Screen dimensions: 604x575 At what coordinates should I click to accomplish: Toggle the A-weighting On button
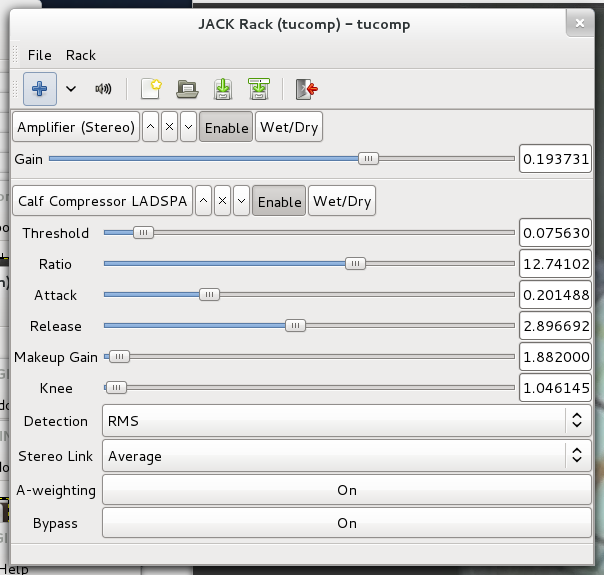click(x=347, y=490)
